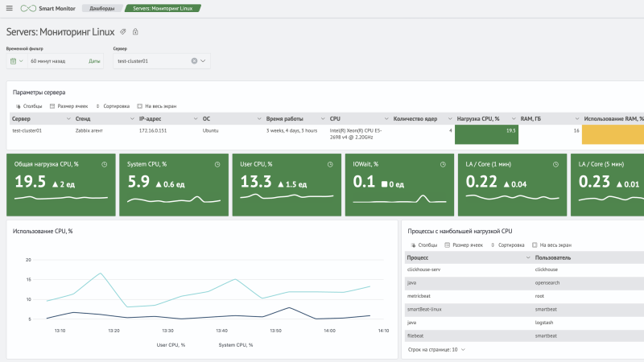Click Пользователь column header
The image size is (644, 362).
point(553,257)
